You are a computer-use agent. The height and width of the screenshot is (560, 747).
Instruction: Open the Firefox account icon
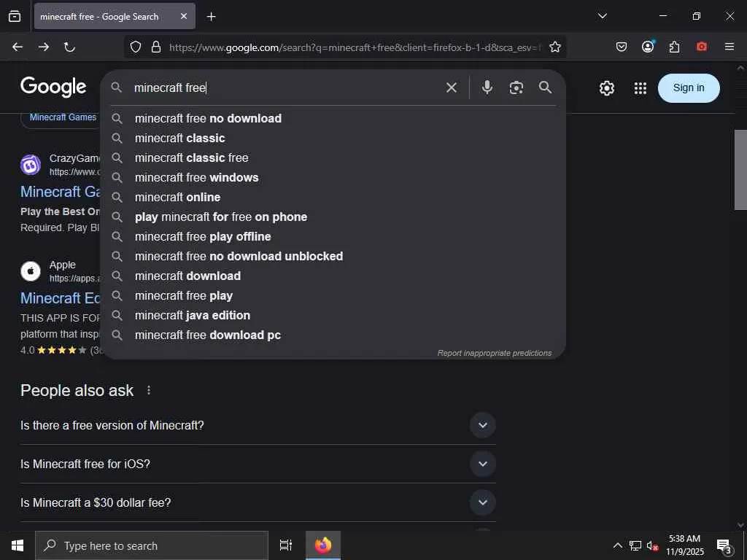[648, 47]
